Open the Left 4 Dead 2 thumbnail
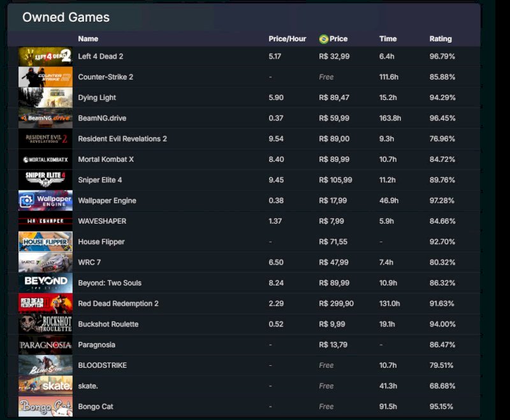This screenshot has width=510, height=420. point(45,56)
